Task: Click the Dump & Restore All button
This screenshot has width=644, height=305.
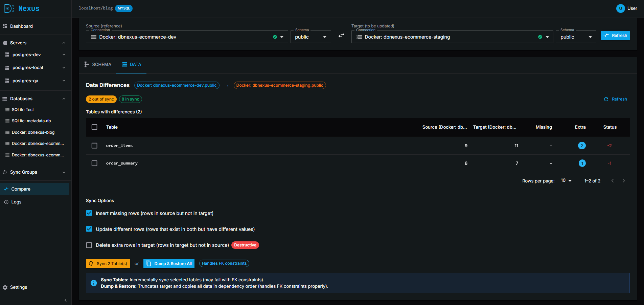Action: click(169, 264)
